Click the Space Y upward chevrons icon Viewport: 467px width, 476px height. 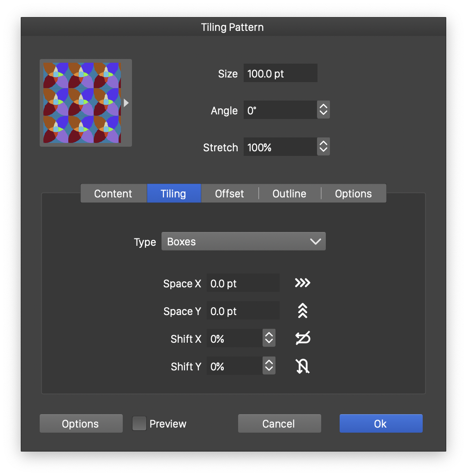(302, 311)
